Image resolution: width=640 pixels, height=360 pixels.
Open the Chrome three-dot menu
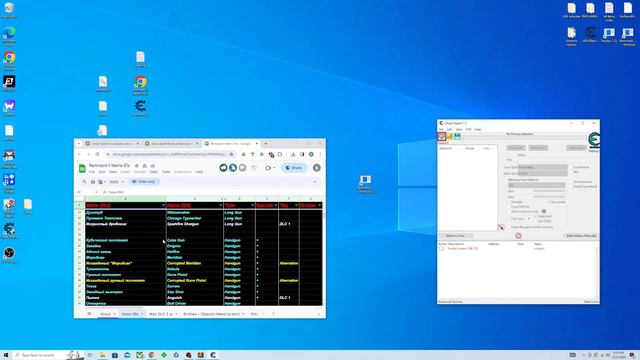click(320, 154)
